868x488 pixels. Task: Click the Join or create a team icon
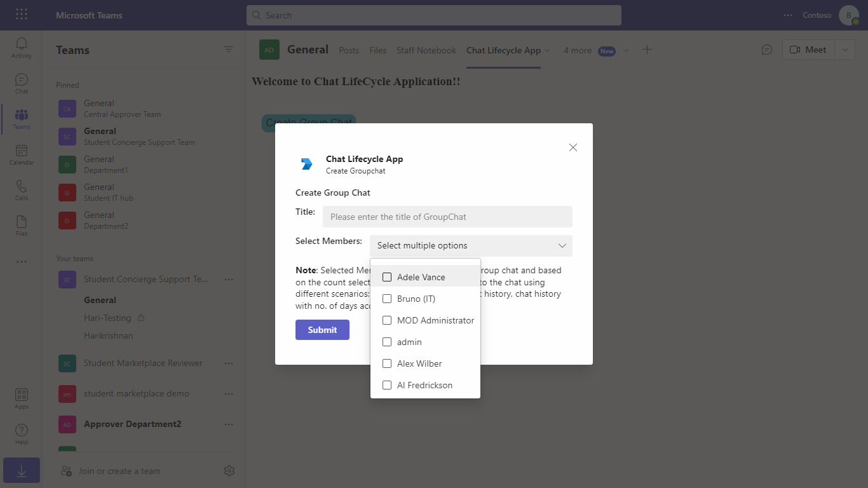click(66, 471)
